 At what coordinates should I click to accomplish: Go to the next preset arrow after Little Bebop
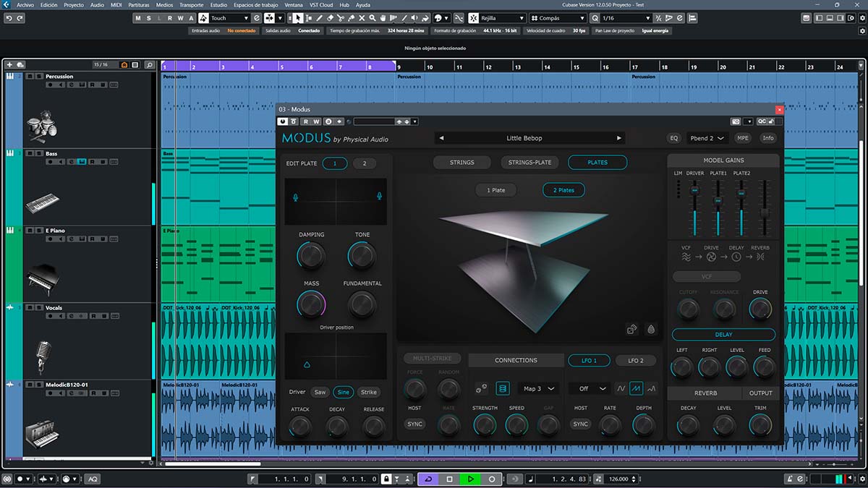(x=619, y=138)
